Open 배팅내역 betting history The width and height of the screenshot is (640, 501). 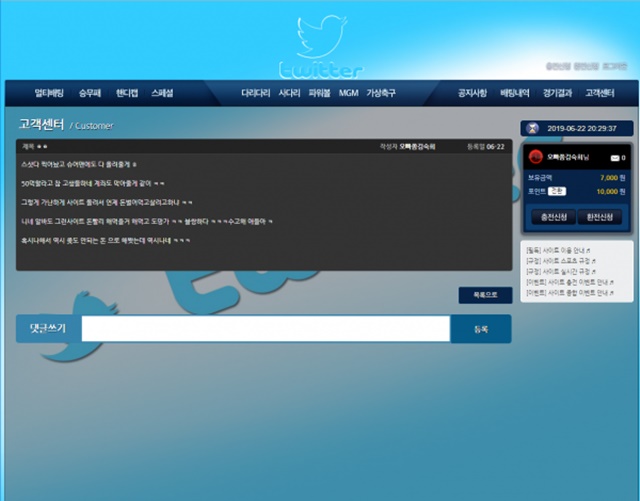(515, 93)
